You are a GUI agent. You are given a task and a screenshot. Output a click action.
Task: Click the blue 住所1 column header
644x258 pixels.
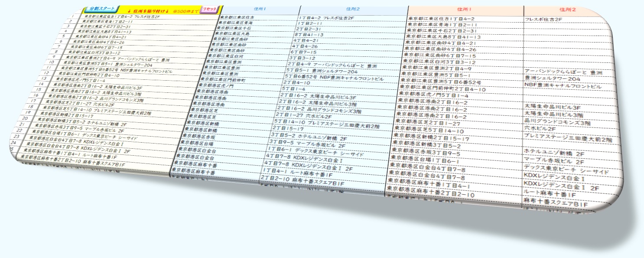click(x=260, y=8)
